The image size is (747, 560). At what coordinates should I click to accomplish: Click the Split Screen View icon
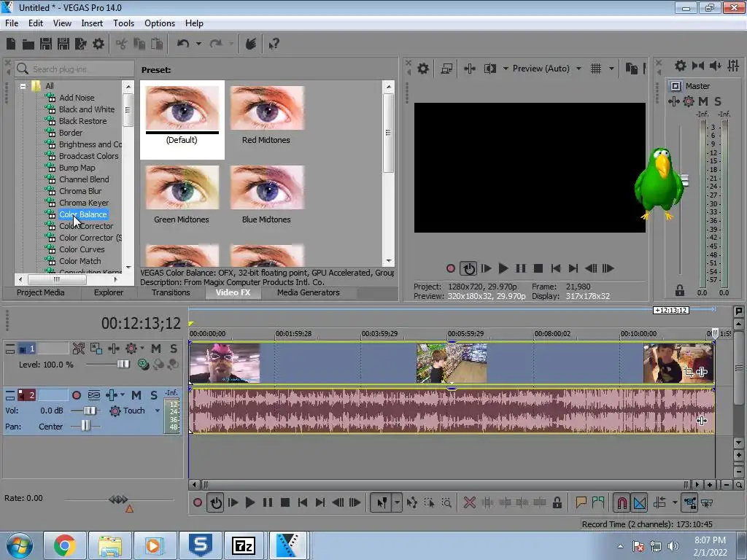coord(490,69)
